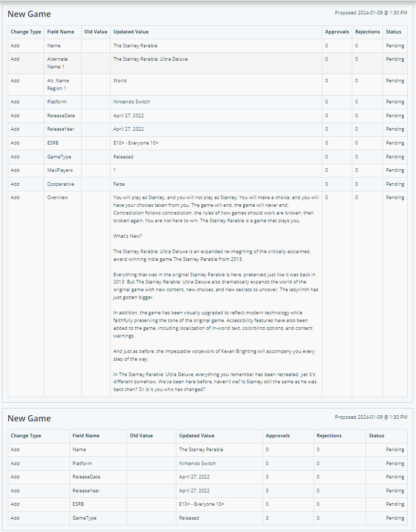The image size is (416, 532).
Task: Select the 'World' region value cell
Action: coord(216,84)
